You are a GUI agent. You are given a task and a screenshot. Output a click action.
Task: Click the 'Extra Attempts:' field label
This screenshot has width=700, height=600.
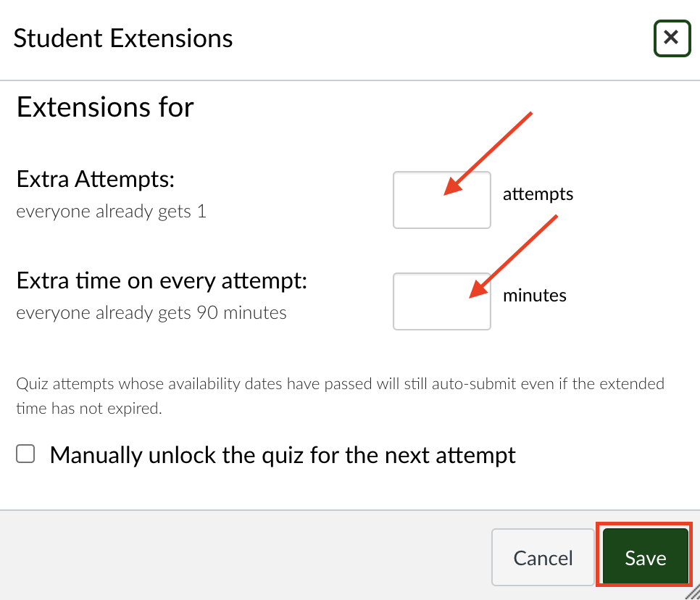click(96, 180)
